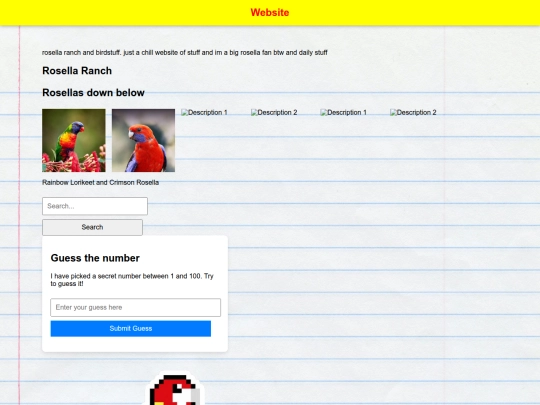
Task: Click the Rainbow Lorikeet and Crimson Rosella caption
Action: (101, 183)
